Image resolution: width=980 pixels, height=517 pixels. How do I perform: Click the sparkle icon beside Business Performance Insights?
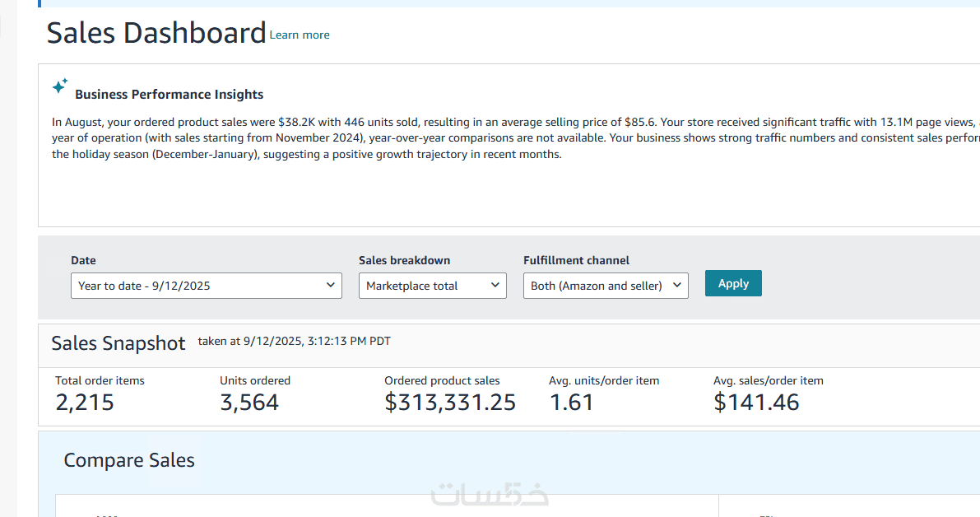point(59,86)
